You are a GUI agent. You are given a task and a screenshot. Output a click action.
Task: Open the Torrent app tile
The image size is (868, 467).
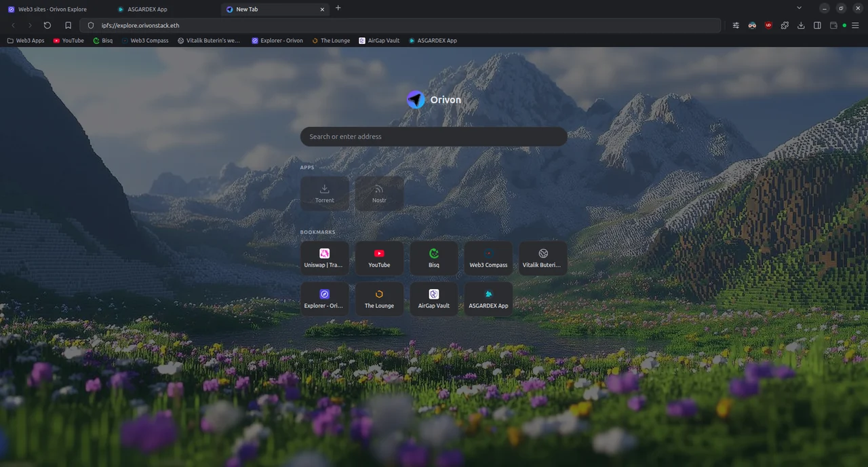325,193
